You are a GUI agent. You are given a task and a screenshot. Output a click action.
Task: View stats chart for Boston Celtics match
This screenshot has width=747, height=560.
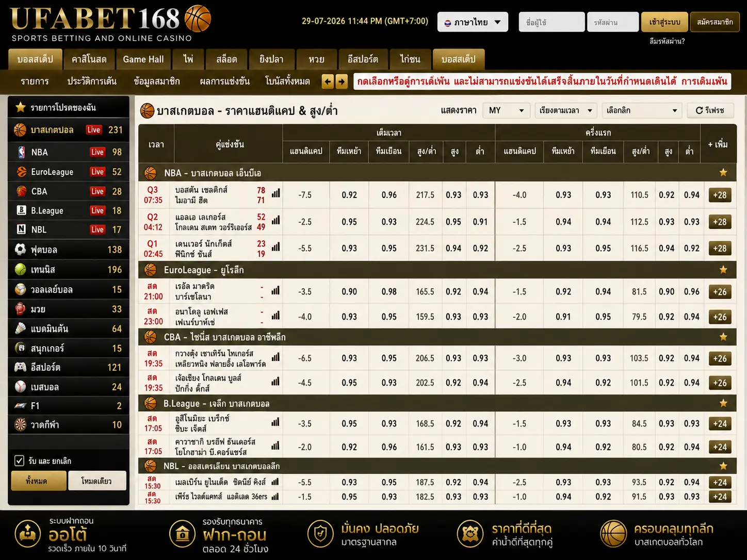tap(276, 193)
